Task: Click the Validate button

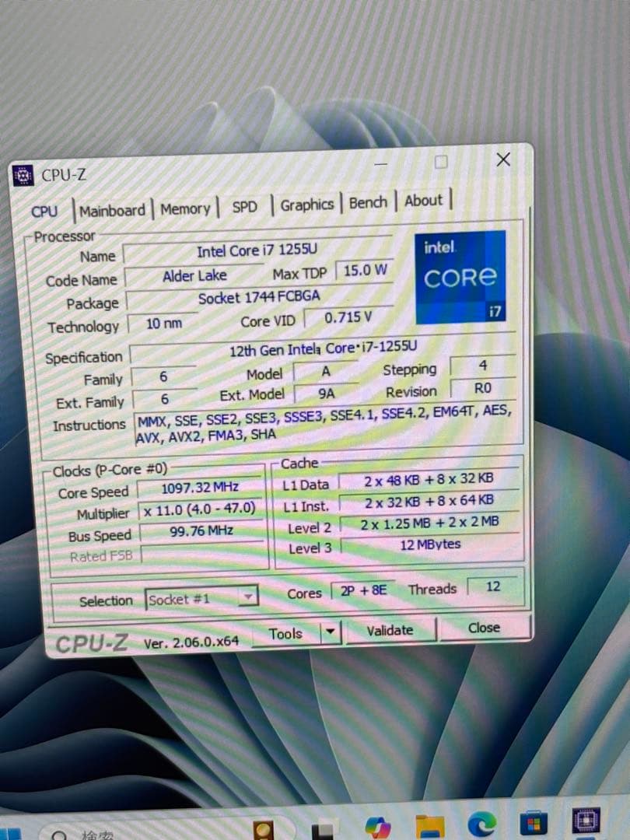Action: coord(390,630)
